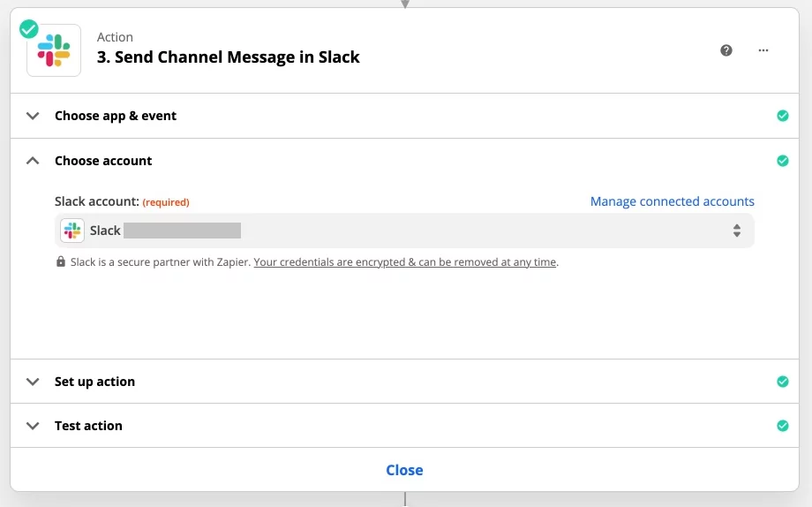Click the text 'Slack is a secure partner with Zapier'
812x507 pixels.
(x=161, y=261)
